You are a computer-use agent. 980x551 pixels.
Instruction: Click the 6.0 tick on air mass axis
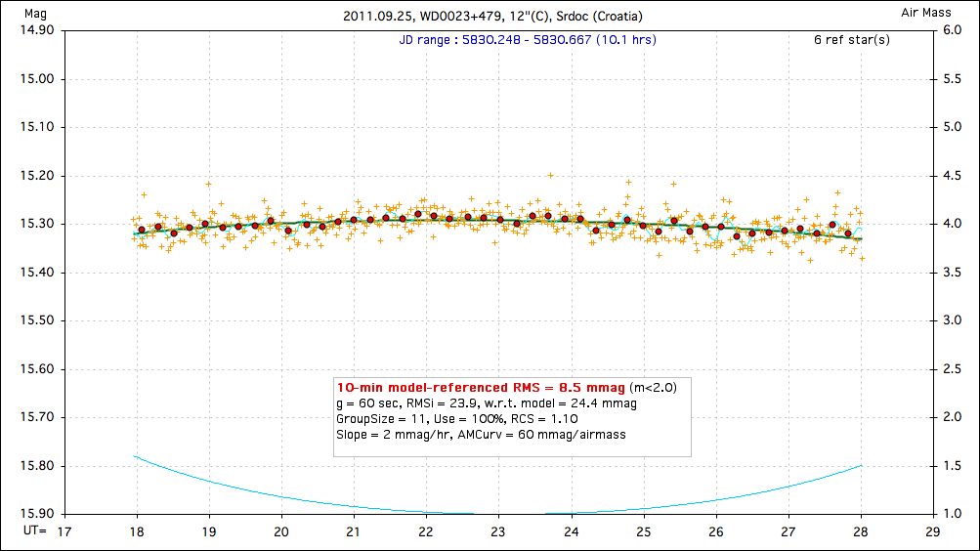coord(951,30)
